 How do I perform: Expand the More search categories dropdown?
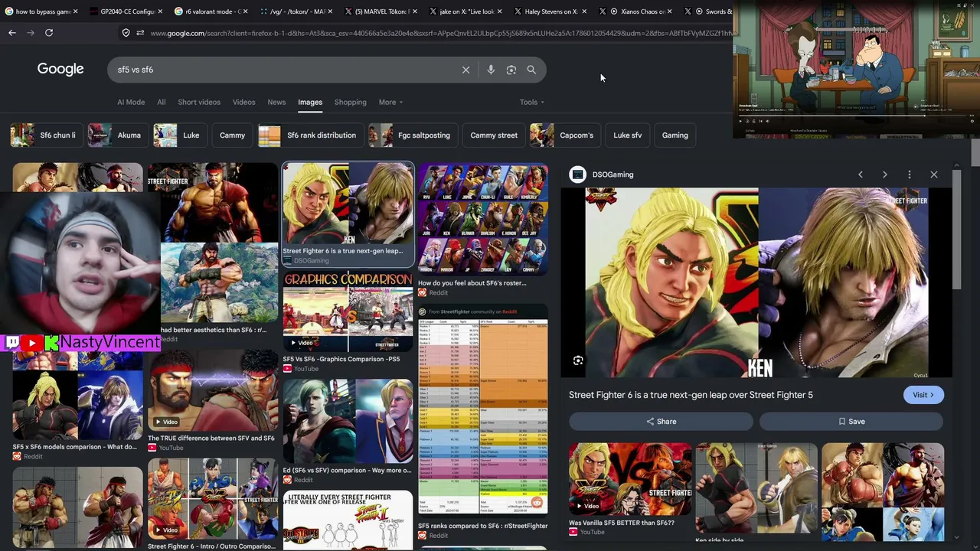(390, 102)
